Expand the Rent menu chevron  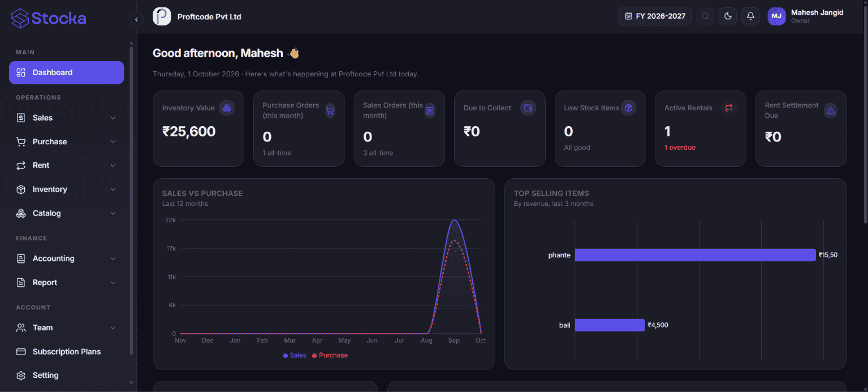[x=113, y=166]
